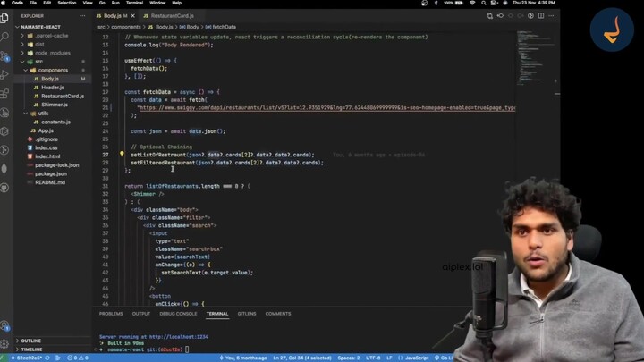The image size is (644, 362).
Task: Open the Explorer view in activity bar
Action: pyautogui.click(x=4, y=18)
